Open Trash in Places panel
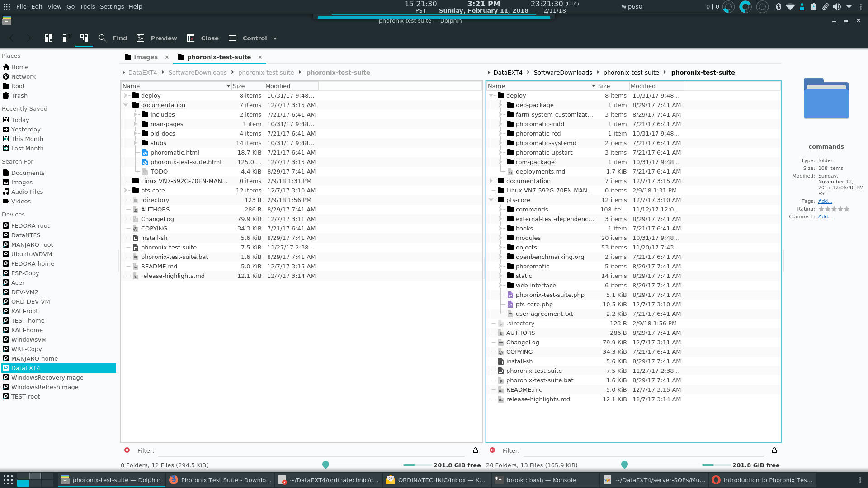Screen dimensions: 868x488 pyautogui.click(x=19, y=95)
